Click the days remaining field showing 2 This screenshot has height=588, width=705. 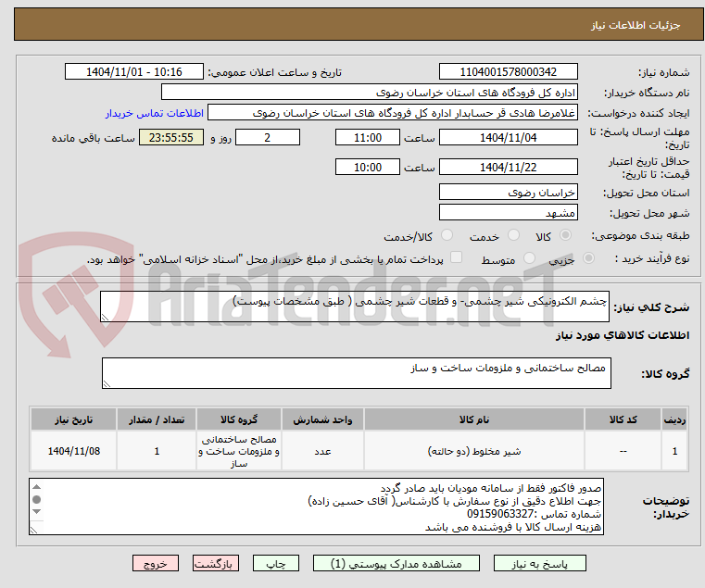click(x=268, y=138)
